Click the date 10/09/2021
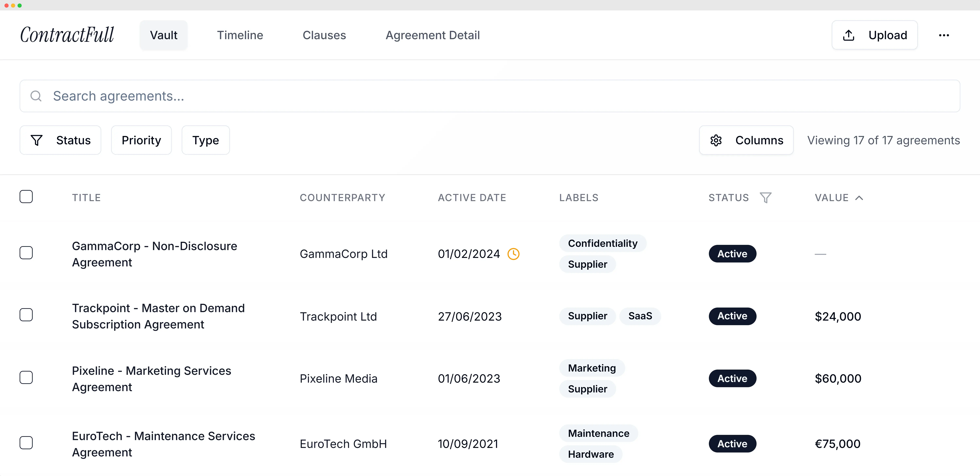Screen dimensions: 980x476 click(x=468, y=444)
